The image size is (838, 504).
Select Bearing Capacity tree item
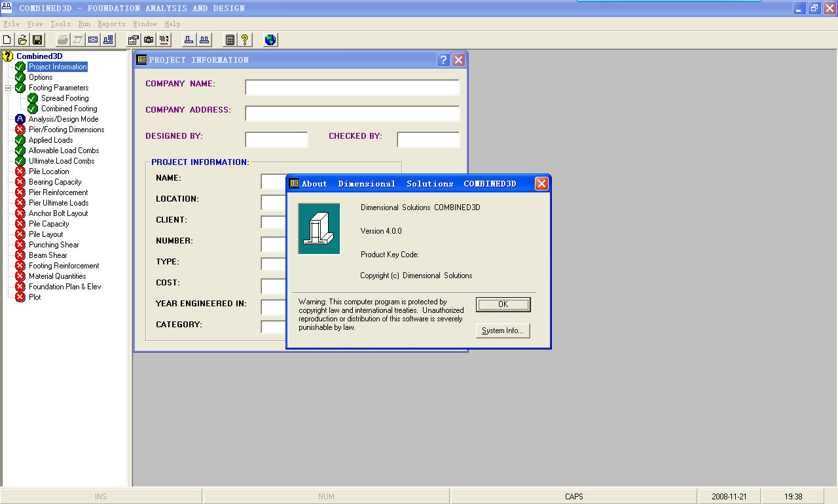[55, 182]
